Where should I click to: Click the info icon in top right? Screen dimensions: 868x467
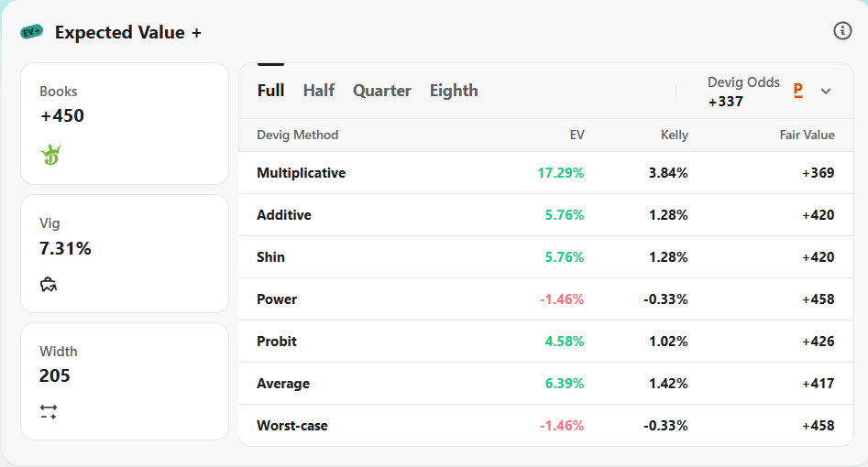842,31
